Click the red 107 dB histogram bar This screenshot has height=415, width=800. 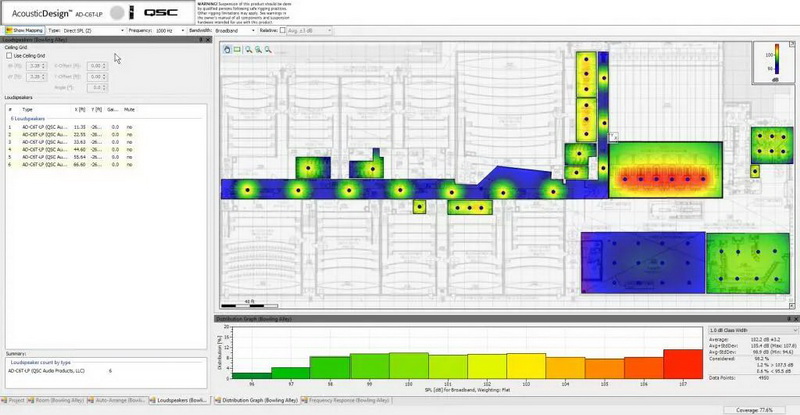click(x=683, y=364)
